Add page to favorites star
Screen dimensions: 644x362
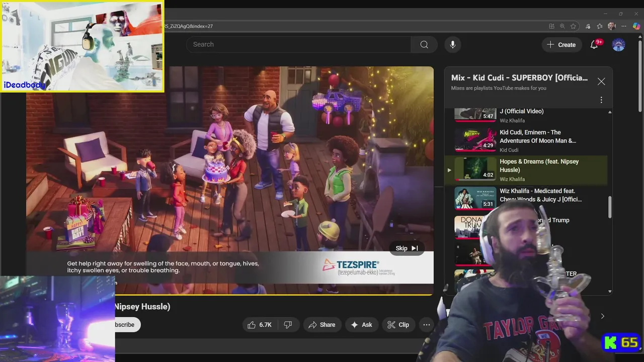[573, 26]
